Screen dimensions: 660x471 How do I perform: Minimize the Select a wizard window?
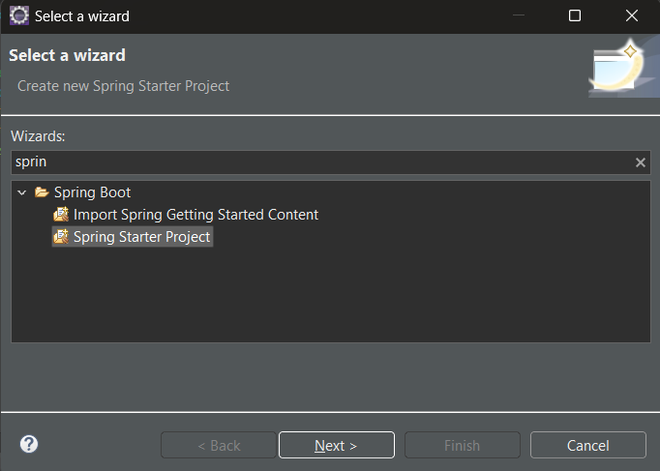pyautogui.click(x=517, y=16)
